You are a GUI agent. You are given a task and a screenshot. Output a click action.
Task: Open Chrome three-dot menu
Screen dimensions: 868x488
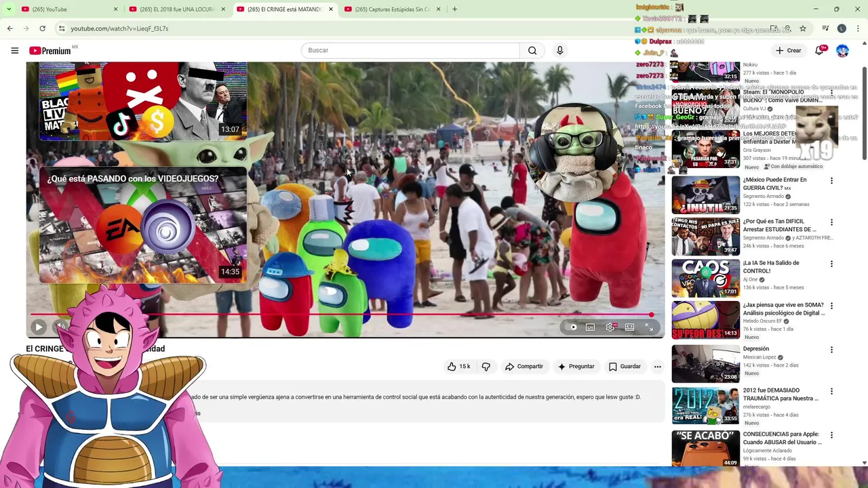click(x=858, y=28)
